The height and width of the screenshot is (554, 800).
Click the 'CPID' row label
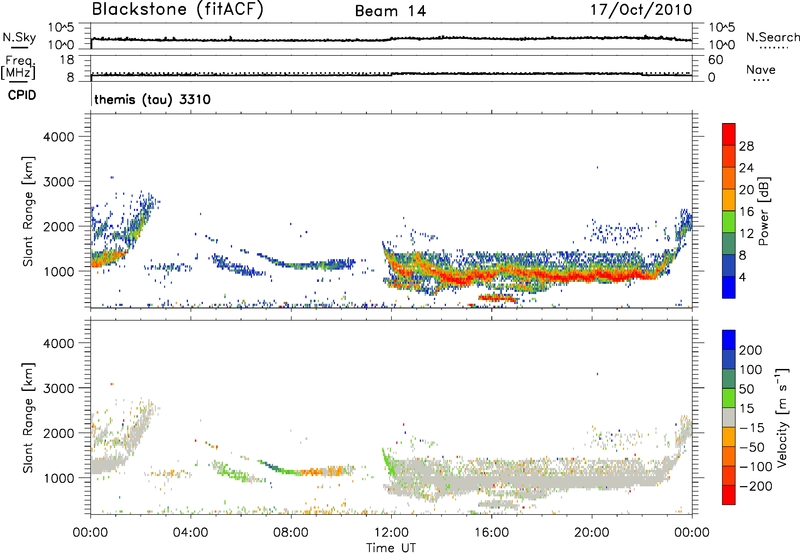pyautogui.click(x=22, y=95)
